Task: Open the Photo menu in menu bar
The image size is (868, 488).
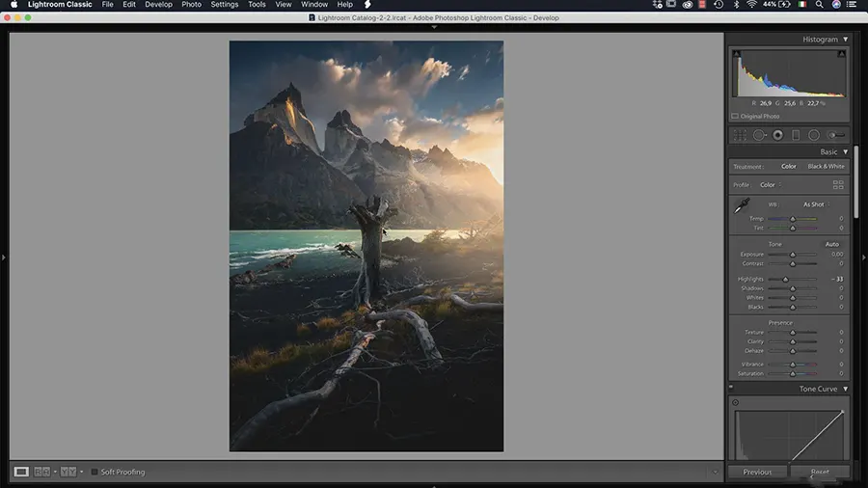Action: 192,5
